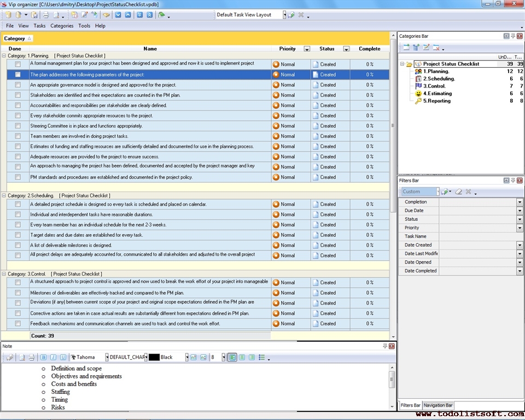Viewport: 525px width, 420px height.
Task: Mark 'A list of deliverable milestones' as done
Action: point(18,245)
